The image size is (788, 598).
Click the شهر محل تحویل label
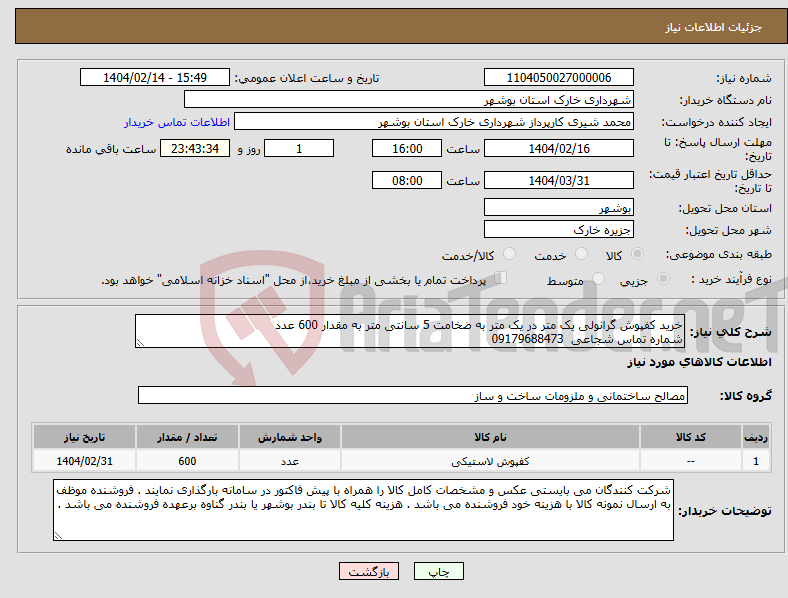point(729,230)
